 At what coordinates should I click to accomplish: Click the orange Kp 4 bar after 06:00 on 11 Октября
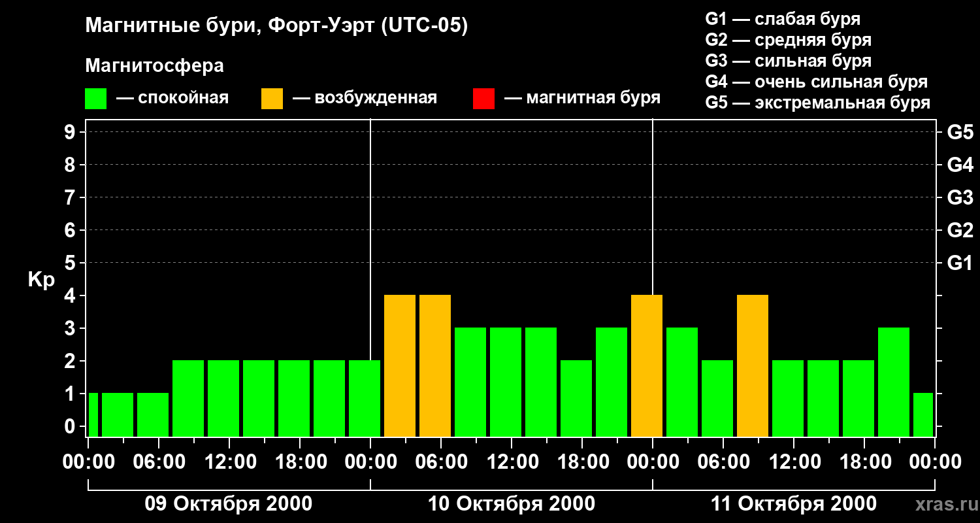pyautogui.click(x=753, y=366)
